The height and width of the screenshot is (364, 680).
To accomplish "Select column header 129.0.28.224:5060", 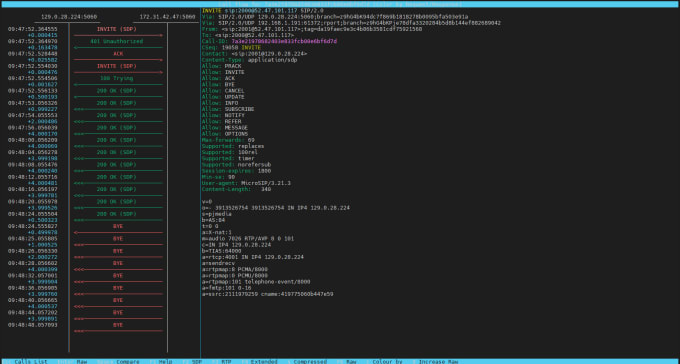I will point(69,17).
